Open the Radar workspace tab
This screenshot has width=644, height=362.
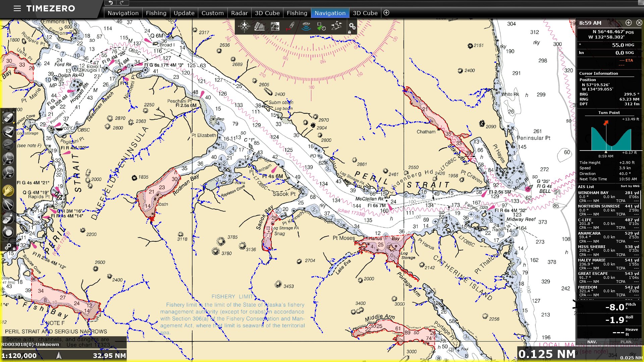pos(239,13)
